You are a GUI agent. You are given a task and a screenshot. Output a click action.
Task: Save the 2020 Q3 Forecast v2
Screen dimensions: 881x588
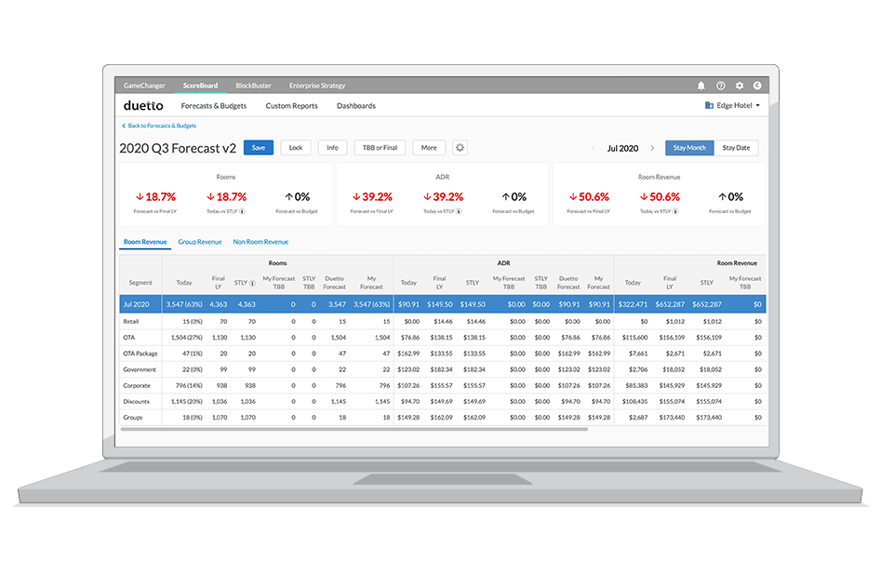(260, 147)
